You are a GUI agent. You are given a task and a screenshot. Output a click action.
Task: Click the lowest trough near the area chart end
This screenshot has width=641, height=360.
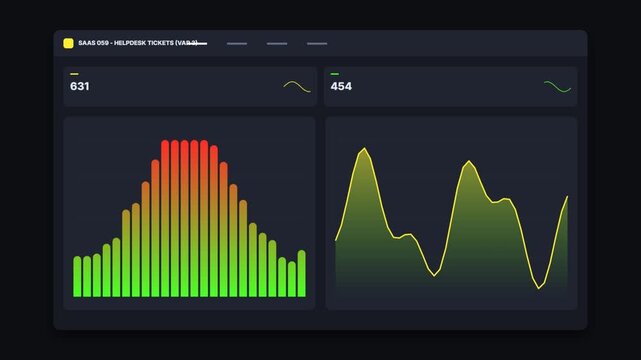[x=539, y=288]
